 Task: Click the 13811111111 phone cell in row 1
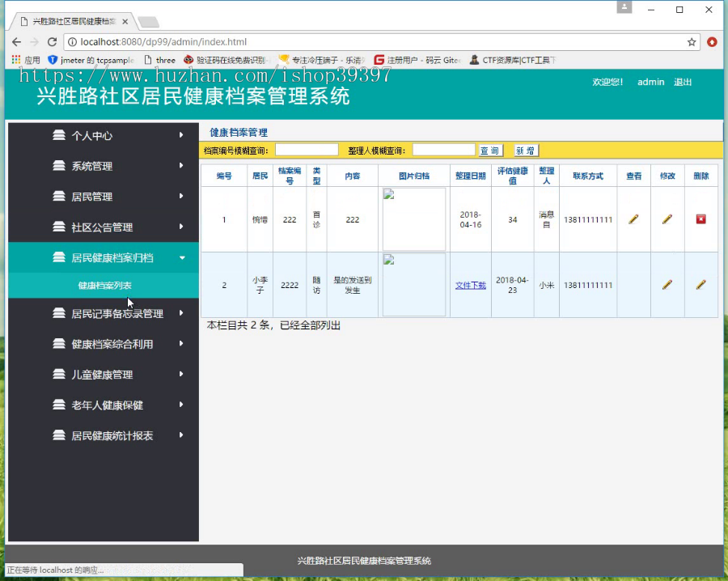588,219
